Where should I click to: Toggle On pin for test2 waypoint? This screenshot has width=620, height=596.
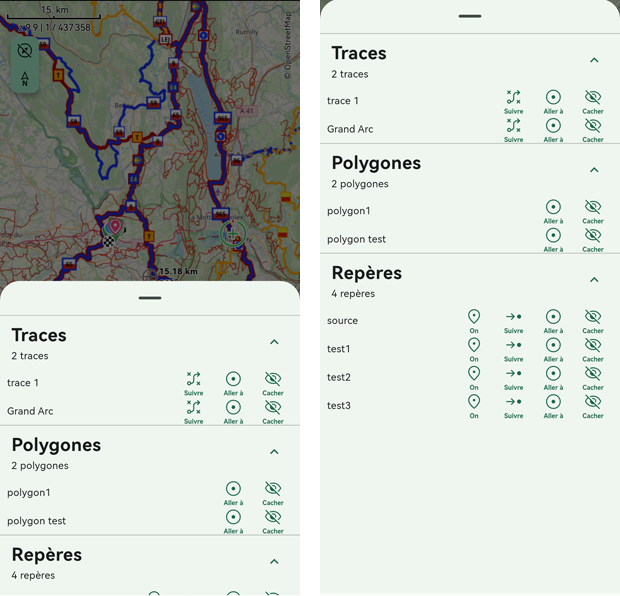coord(474,378)
